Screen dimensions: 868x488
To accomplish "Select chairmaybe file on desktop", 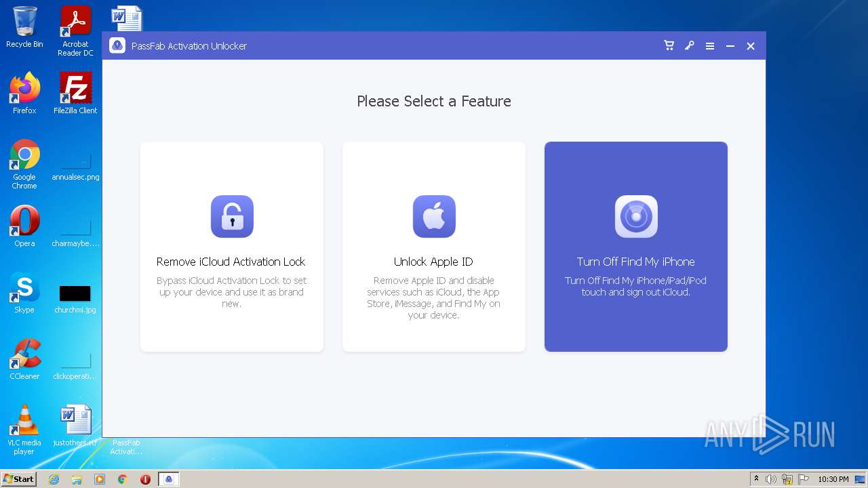I will [75, 234].
